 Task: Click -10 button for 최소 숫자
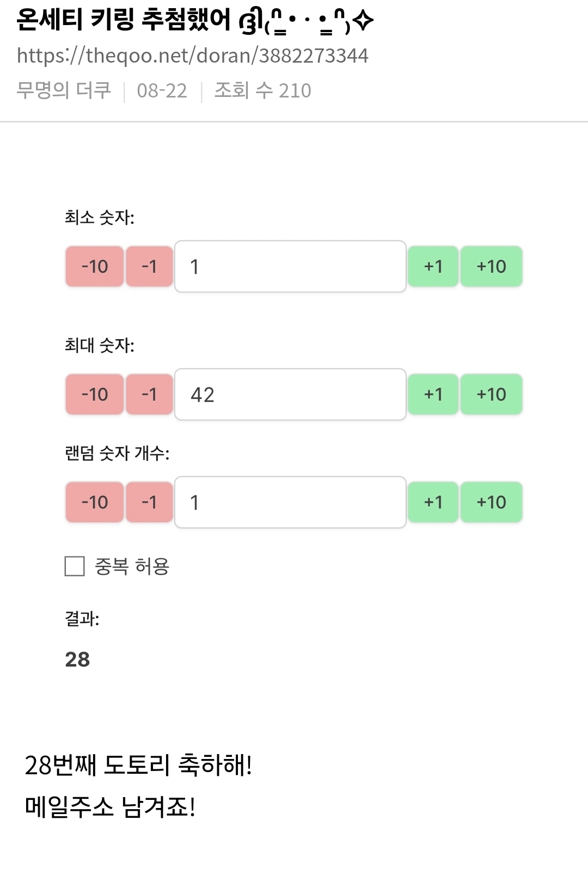[x=95, y=266]
